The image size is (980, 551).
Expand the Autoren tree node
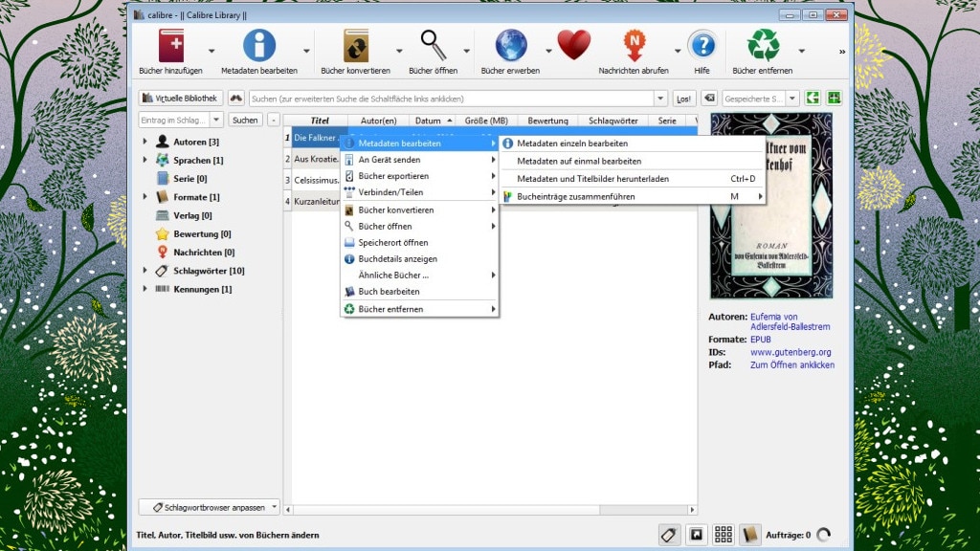tap(145, 142)
